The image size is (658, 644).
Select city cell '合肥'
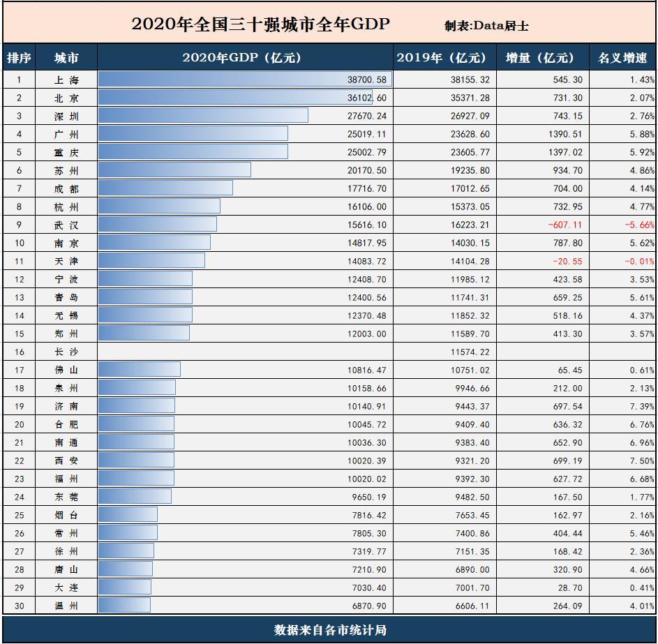[66, 425]
